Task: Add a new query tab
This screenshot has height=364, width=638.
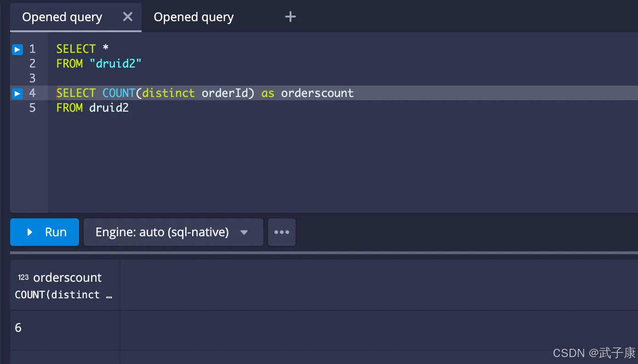Action: click(290, 17)
